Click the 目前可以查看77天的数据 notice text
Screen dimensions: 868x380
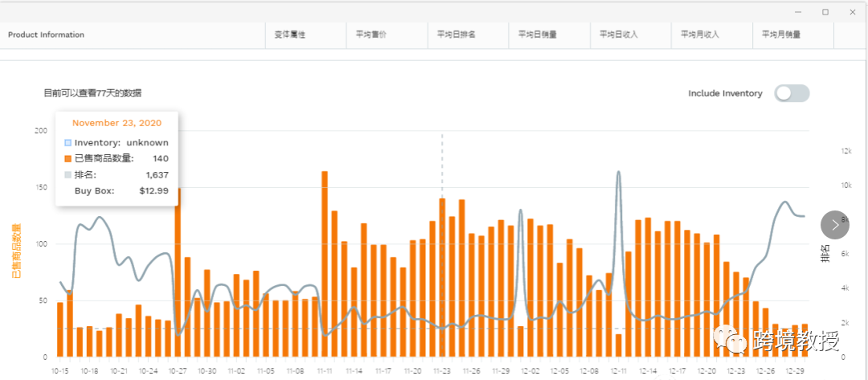click(92, 93)
